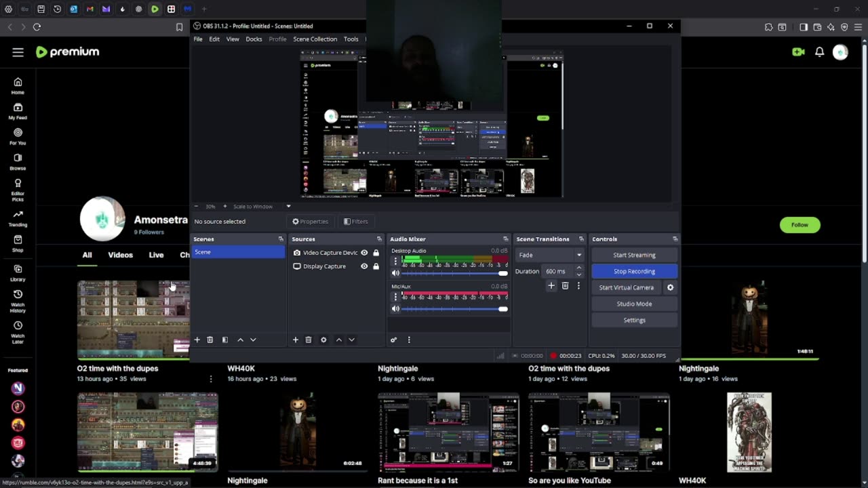Open scene filters in OBS Scenes toolbar
868x488 pixels.
[224, 340]
